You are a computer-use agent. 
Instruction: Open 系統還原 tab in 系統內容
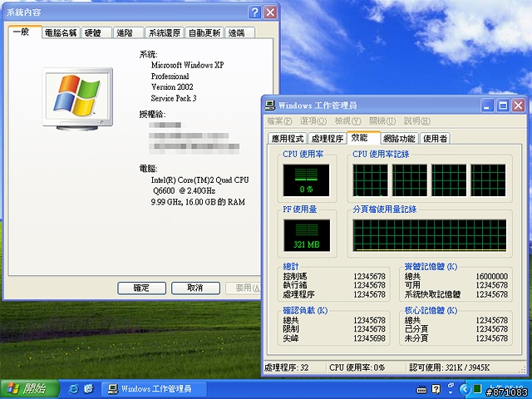[x=165, y=32]
